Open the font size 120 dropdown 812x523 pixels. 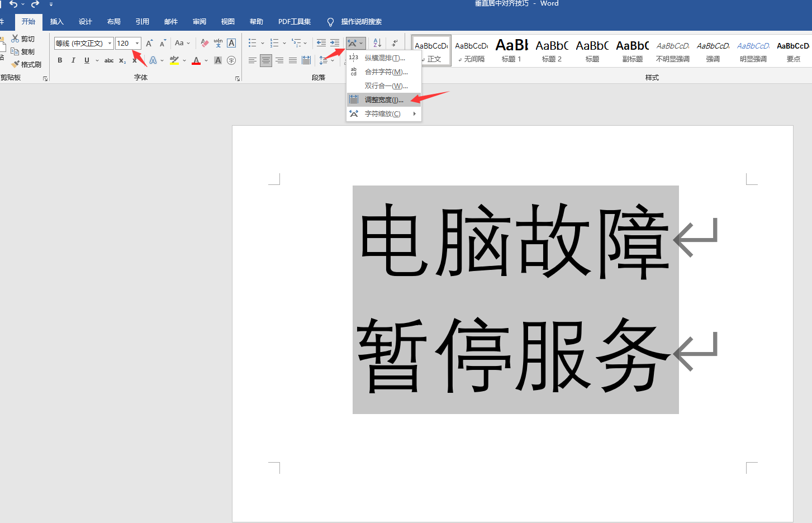point(137,43)
